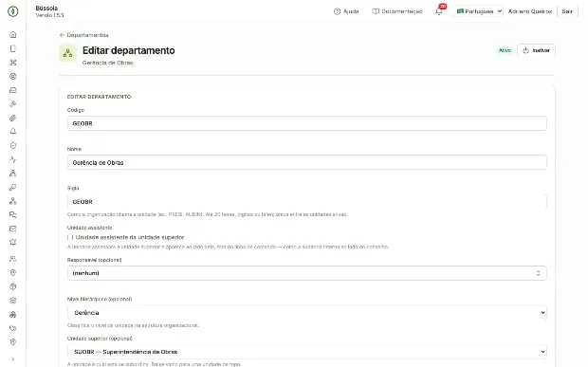
Task: Open the Documentação link
Action: [x=397, y=11]
